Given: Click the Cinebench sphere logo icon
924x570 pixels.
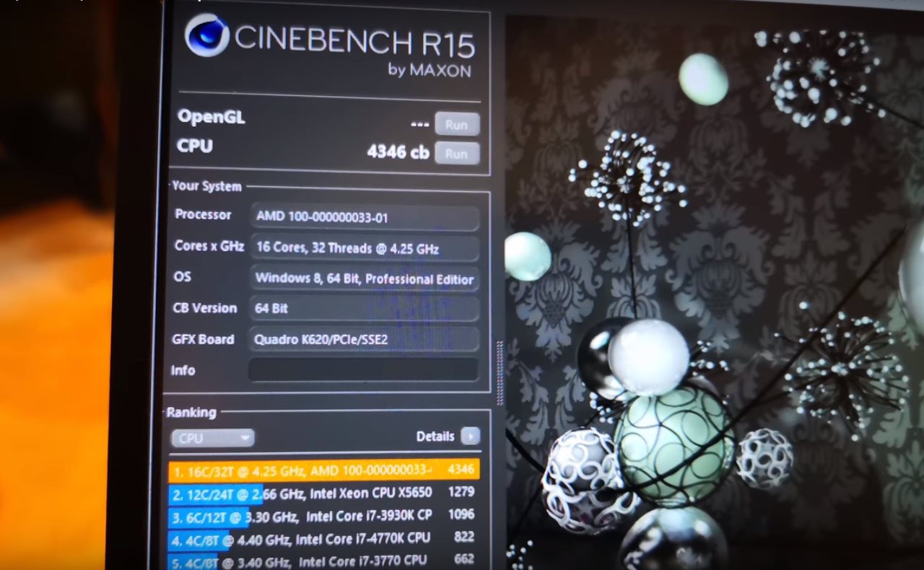Looking at the screenshot, I should [x=207, y=36].
